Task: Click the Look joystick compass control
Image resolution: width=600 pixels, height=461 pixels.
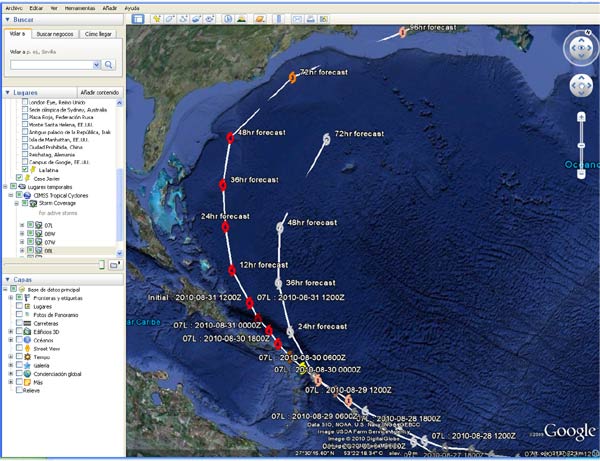Action: click(581, 47)
